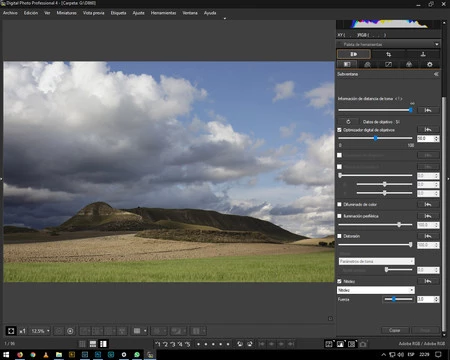Click the Distorsión amount slider
This screenshot has height=360, width=450.
click(375, 245)
